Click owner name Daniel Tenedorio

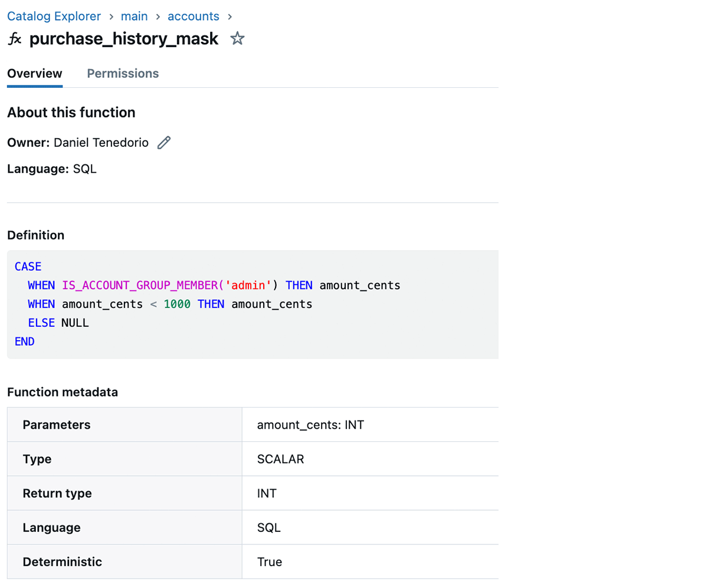[101, 142]
